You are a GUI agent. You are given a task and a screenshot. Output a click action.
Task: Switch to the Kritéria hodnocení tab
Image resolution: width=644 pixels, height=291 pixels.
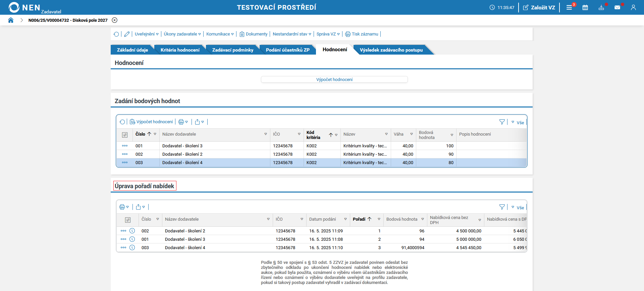180,50
